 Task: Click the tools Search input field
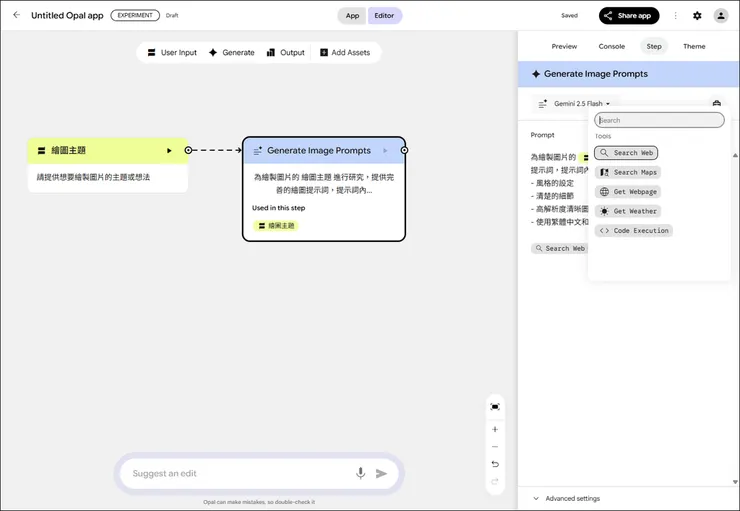click(659, 120)
